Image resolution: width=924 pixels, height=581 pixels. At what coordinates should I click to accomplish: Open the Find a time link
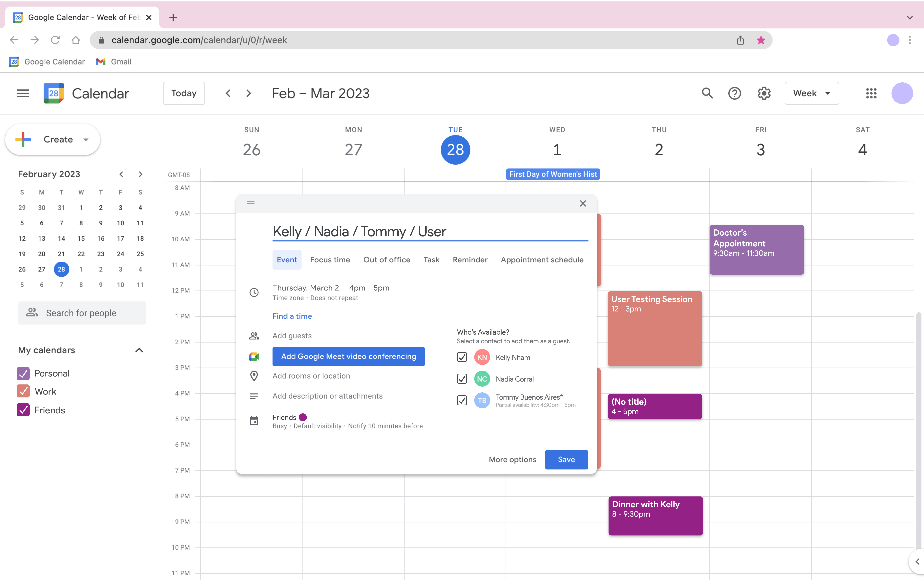pos(292,316)
